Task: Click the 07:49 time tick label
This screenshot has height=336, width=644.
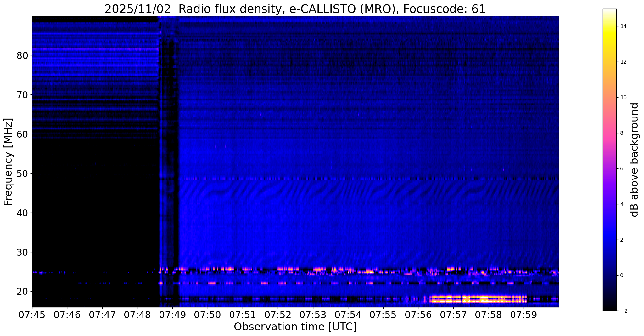Action: point(172,315)
